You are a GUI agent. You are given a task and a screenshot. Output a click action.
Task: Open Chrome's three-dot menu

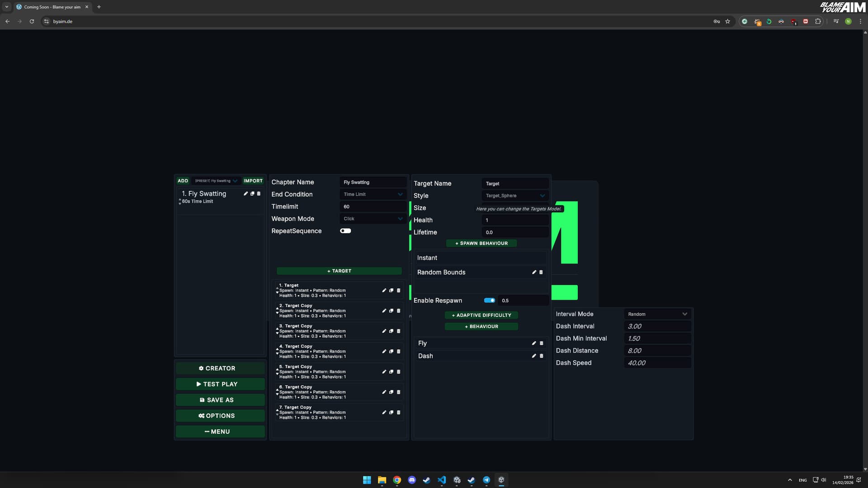[x=860, y=21]
